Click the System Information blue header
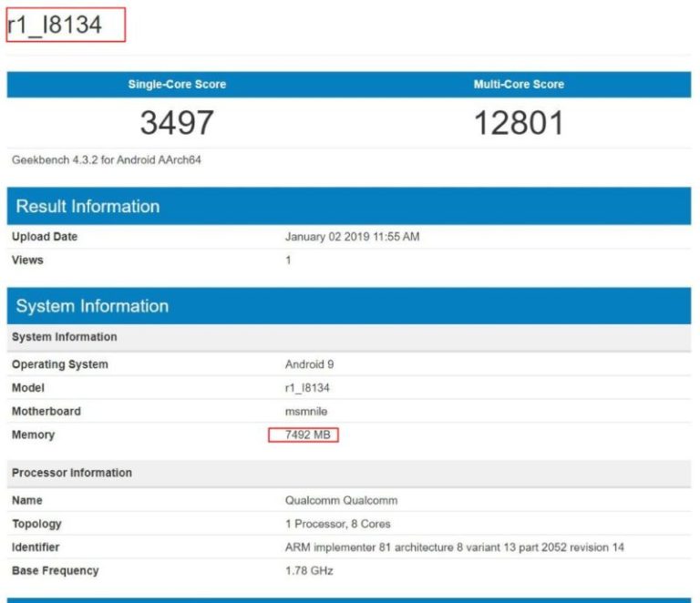 [92, 306]
